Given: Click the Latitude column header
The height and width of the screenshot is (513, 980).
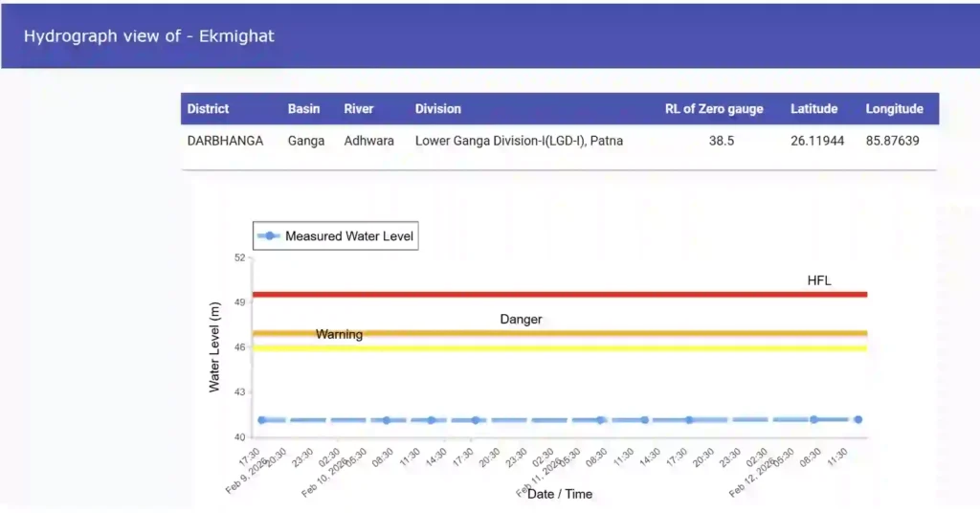Looking at the screenshot, I should (x=813, y=109).
